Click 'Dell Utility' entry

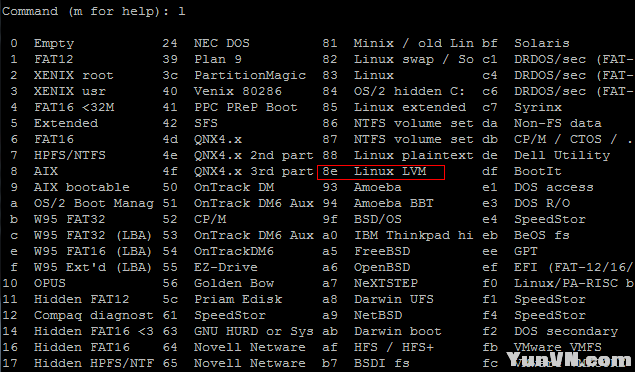click(561, 155)
